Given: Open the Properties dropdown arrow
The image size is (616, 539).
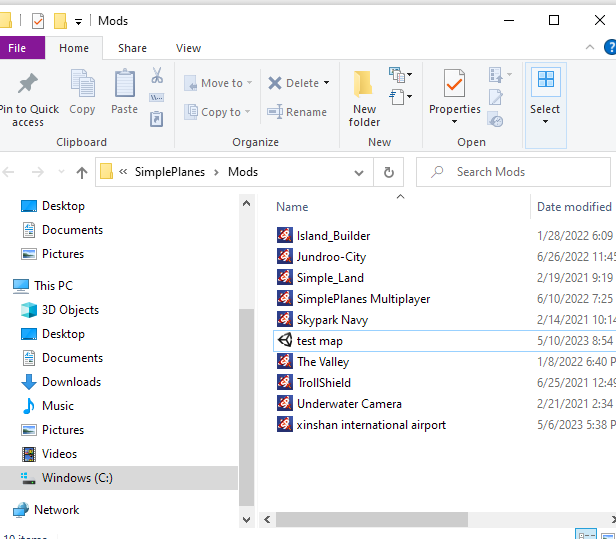Looking at the screenshot, I should (x=455, y=122).
